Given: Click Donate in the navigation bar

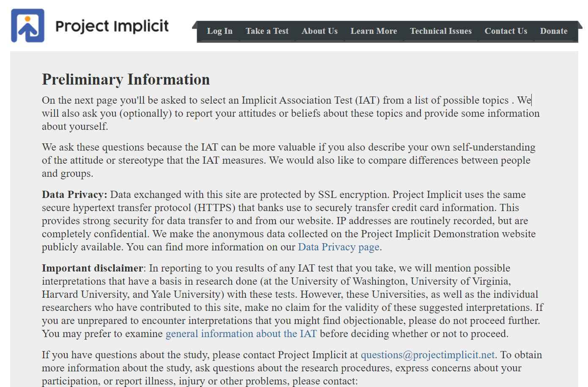Looking at the screenshot, I should [x=553, y=31].
